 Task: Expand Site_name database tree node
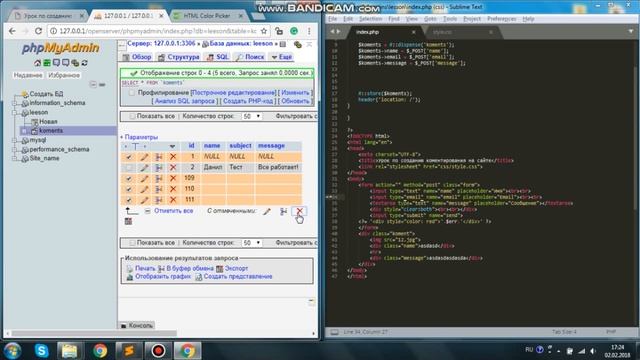15,158
